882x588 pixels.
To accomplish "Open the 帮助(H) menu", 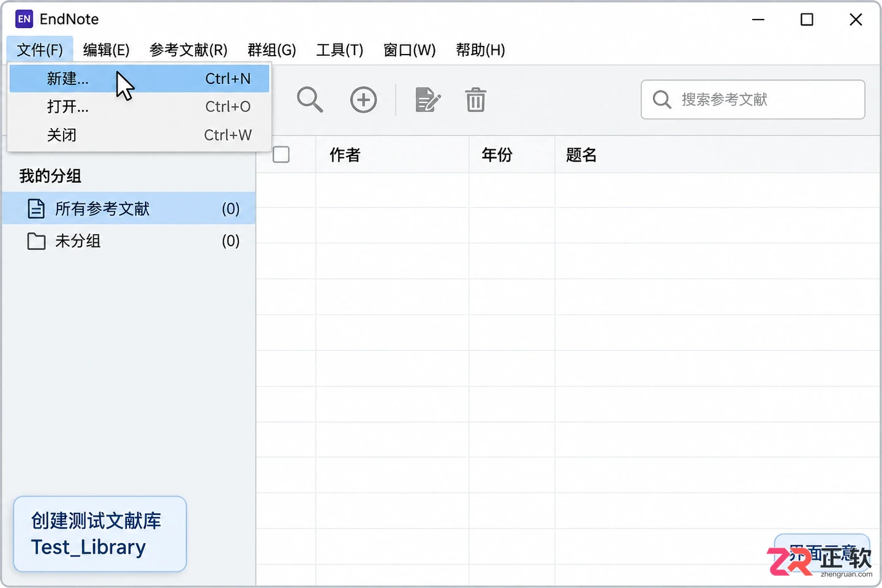I will (481, 50).
